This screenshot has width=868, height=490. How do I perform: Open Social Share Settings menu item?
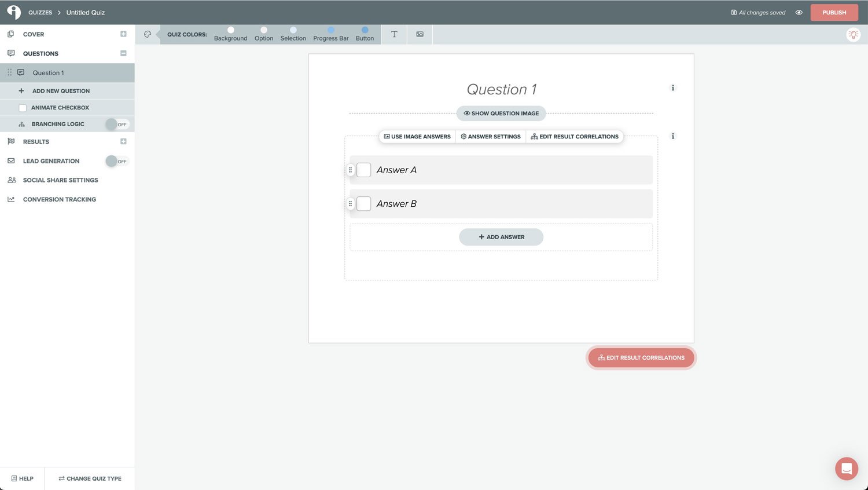[x=60, y=180]
